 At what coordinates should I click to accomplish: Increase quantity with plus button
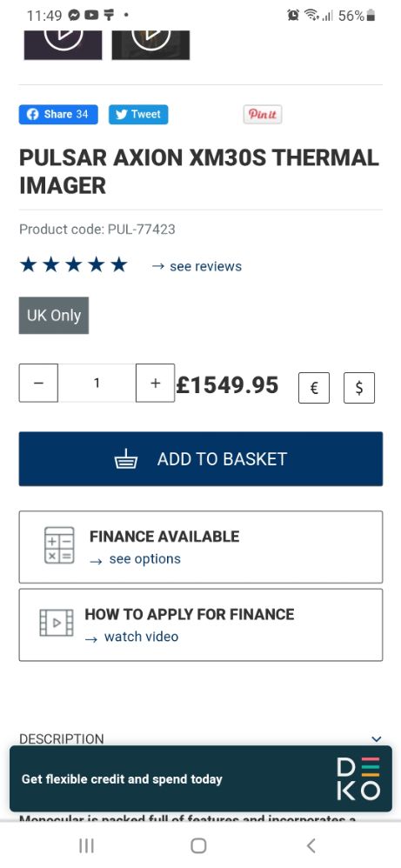pyautogui.click(x=155, y=383)
